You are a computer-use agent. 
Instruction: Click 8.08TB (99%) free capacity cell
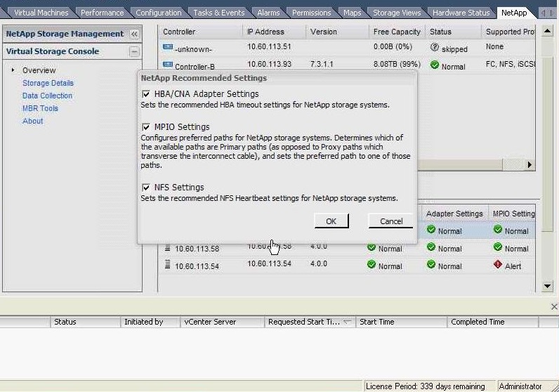point(397,64)
